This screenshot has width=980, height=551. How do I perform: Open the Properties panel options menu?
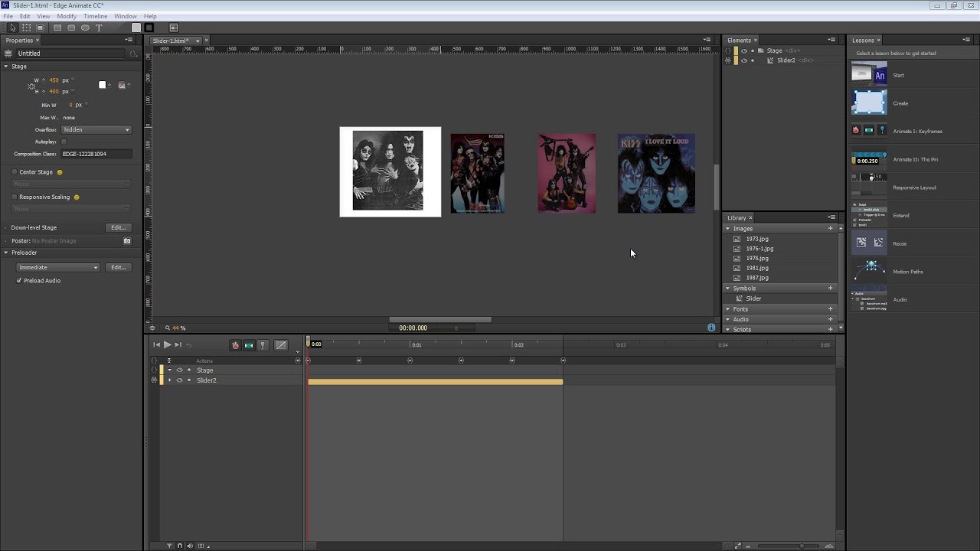[129, 40]
